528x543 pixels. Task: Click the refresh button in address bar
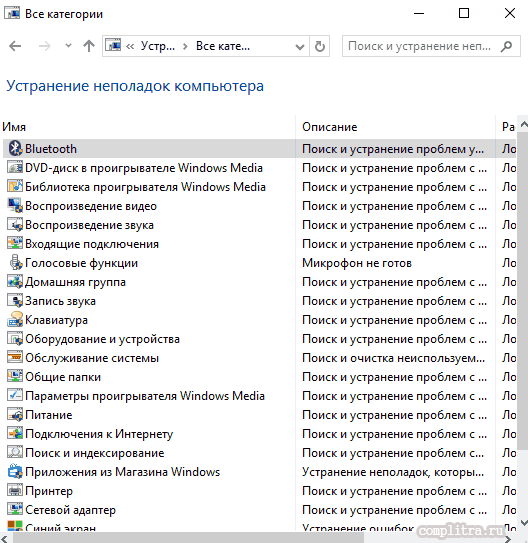(x=320, y=46)
